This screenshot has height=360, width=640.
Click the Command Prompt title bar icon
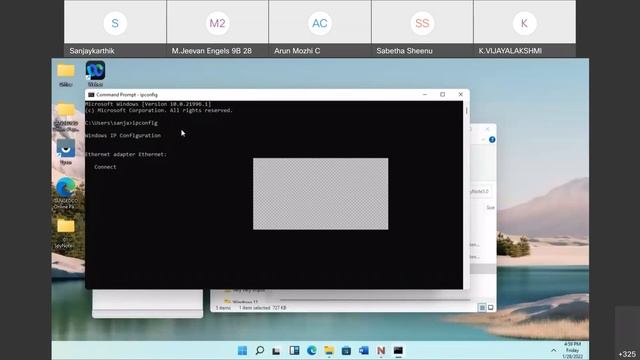pyautogui.click(x=91, y=95)
